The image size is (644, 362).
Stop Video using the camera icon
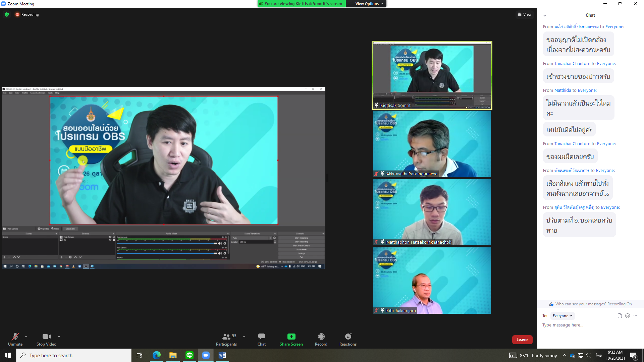[46, 337]
